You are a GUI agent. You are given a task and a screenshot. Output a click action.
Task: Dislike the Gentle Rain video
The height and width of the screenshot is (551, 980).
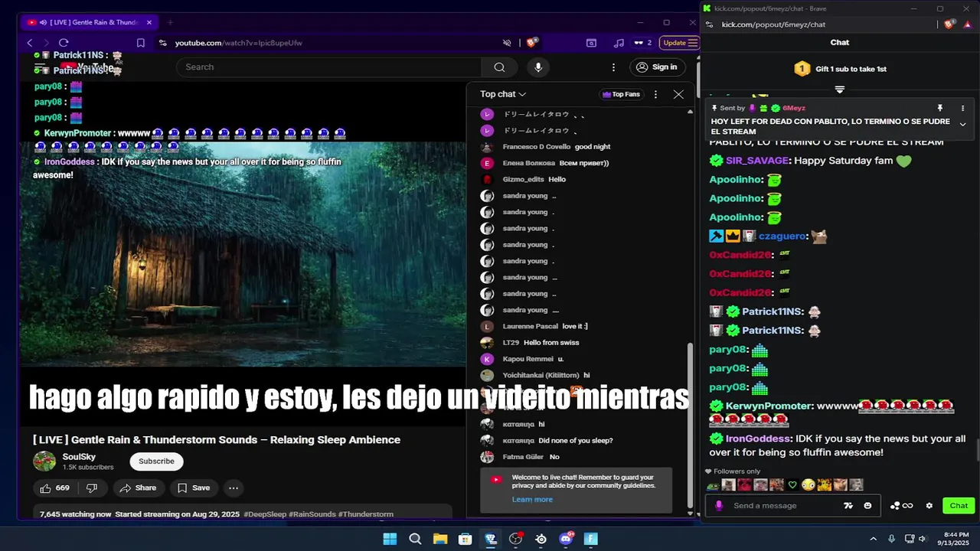tap(92, 487)
